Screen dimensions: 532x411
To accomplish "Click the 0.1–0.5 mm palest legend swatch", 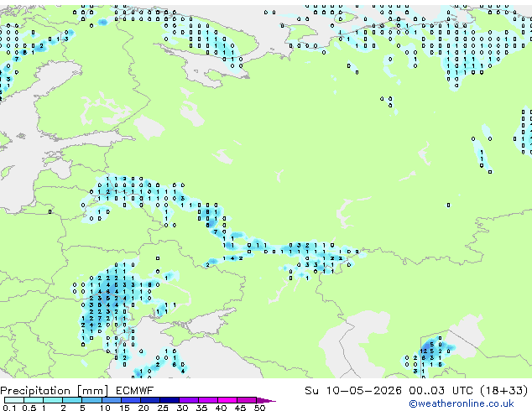I will [14, 400].
